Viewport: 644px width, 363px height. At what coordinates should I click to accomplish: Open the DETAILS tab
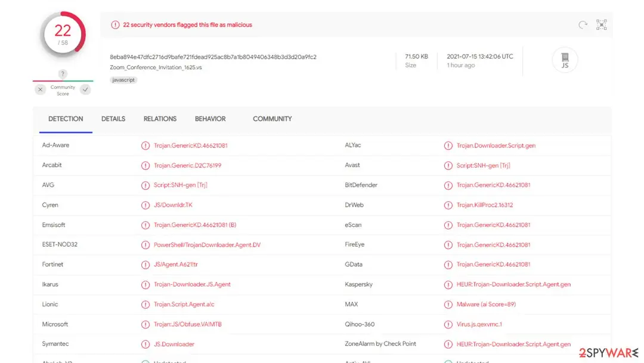pyautogui.click(x=113, y=119)
